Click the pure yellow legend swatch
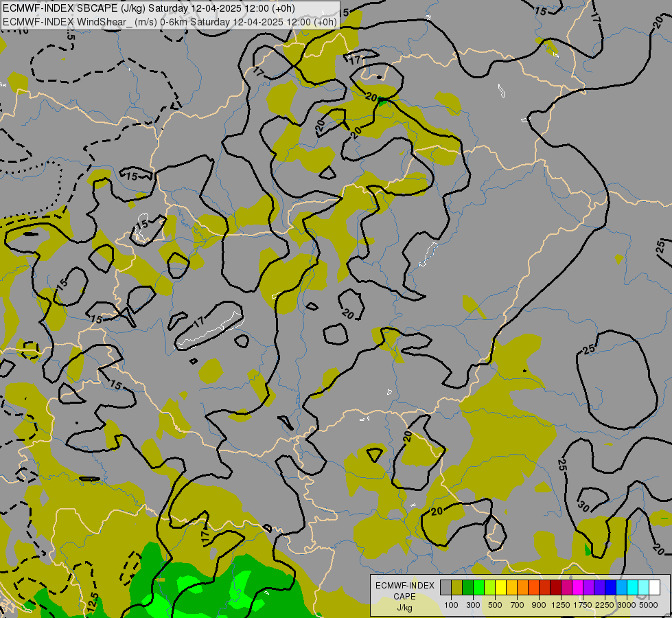This screenshot has width=672, height=618. click(500, 588)
